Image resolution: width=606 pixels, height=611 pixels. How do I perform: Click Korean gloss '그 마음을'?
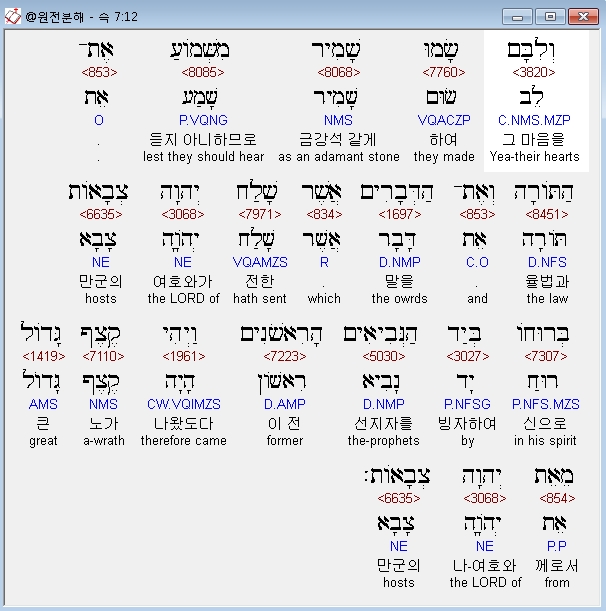[533, 139]
